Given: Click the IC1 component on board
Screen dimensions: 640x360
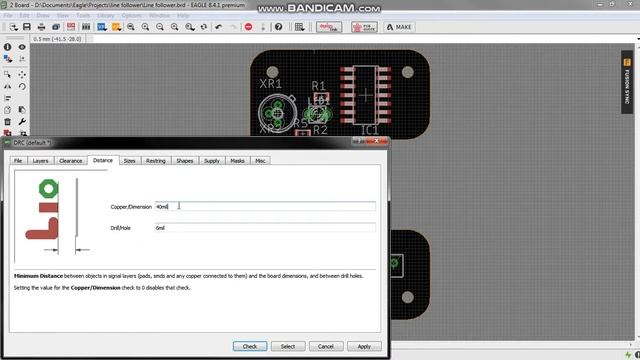Looking at the screenshot, I should 365,95.
